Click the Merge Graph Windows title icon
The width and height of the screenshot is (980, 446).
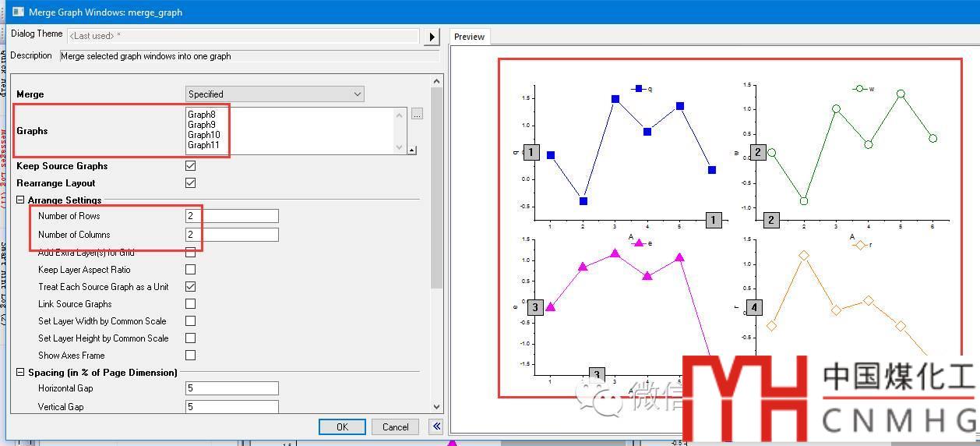[17, 12]
